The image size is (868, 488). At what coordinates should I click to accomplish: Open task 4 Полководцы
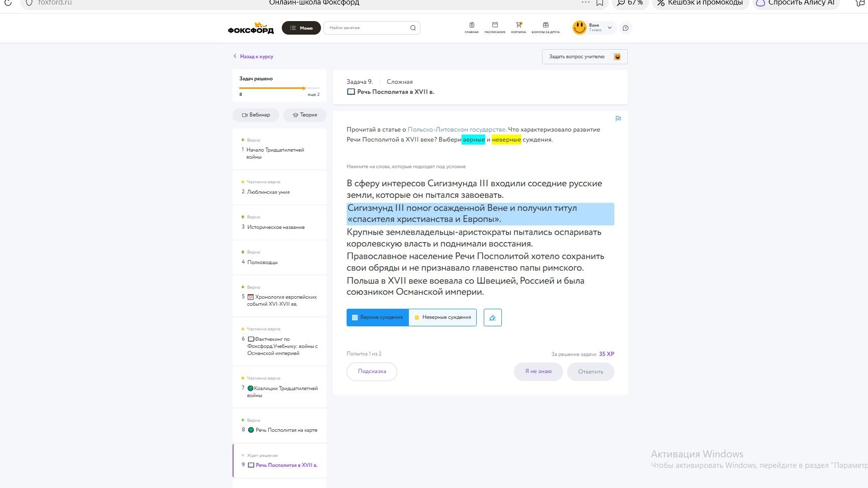point(279,258)
